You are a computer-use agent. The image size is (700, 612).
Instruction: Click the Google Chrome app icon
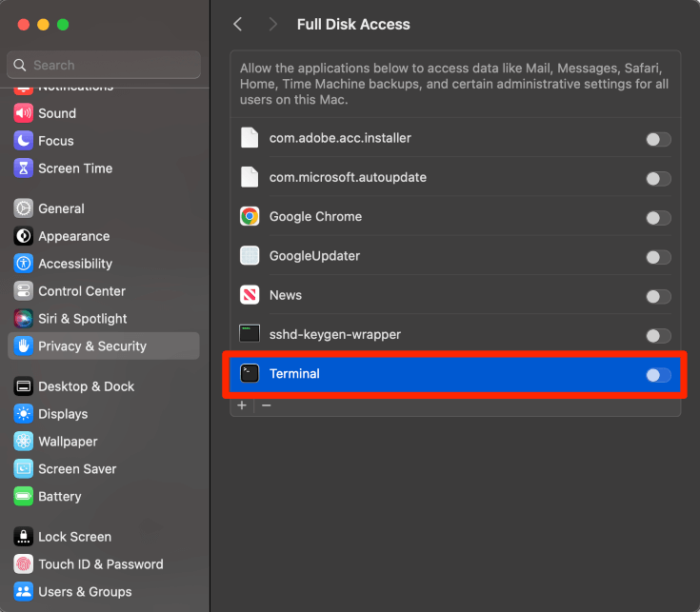[250, 217]
